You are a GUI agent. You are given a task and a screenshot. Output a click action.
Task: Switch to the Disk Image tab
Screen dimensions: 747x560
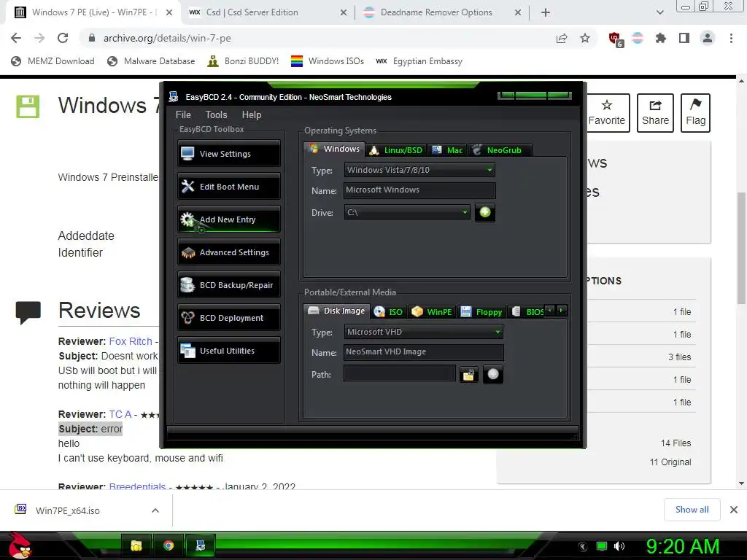[336, 311]
